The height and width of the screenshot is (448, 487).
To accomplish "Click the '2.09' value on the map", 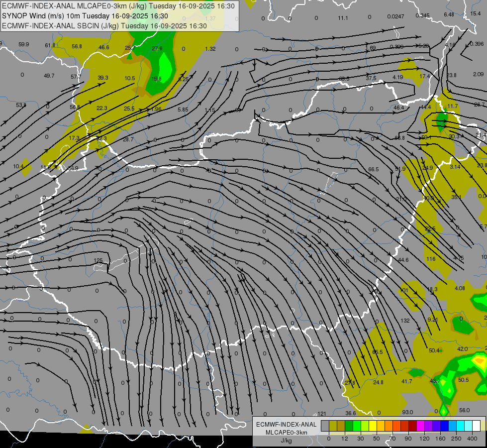I will click(x=479, y=74).
